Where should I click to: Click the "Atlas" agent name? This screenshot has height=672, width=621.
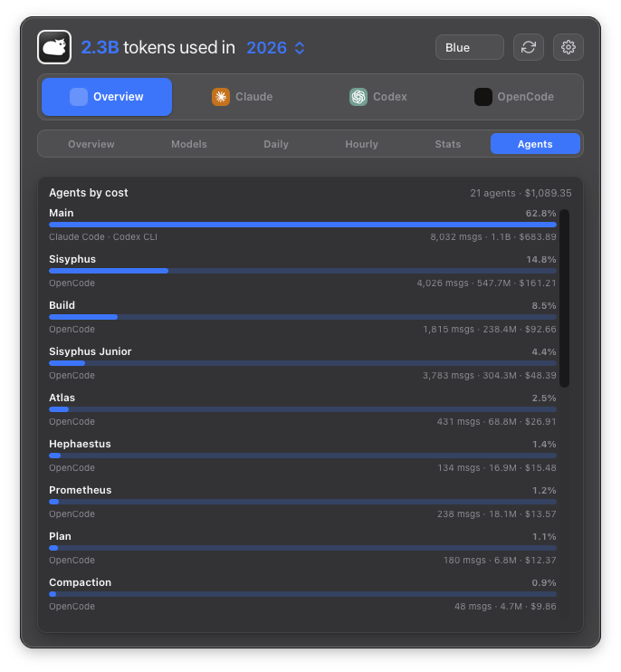coord(62,398)
